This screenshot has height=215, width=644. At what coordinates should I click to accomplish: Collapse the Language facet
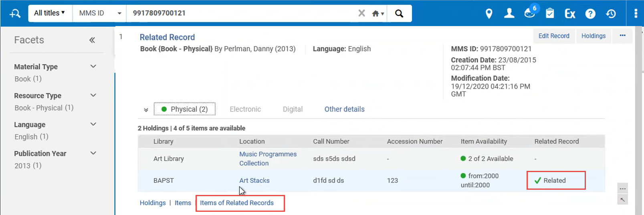pyautogui.click(x=93, y=124)
